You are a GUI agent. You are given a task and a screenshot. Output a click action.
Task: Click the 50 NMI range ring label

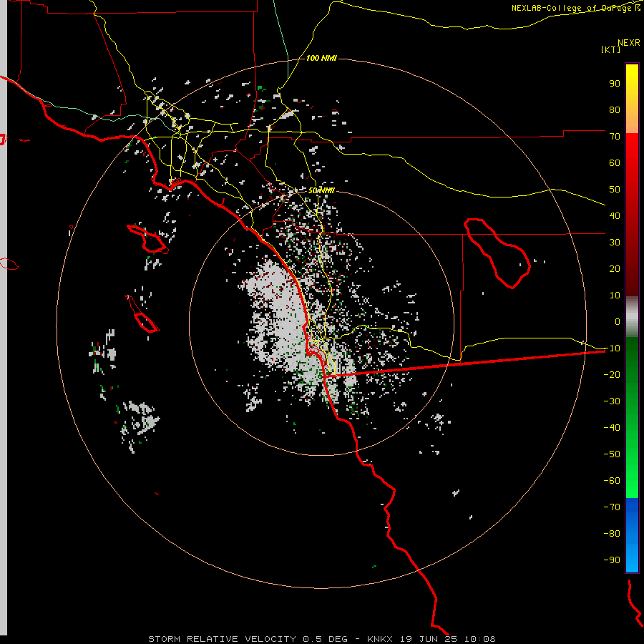(321, 190)
